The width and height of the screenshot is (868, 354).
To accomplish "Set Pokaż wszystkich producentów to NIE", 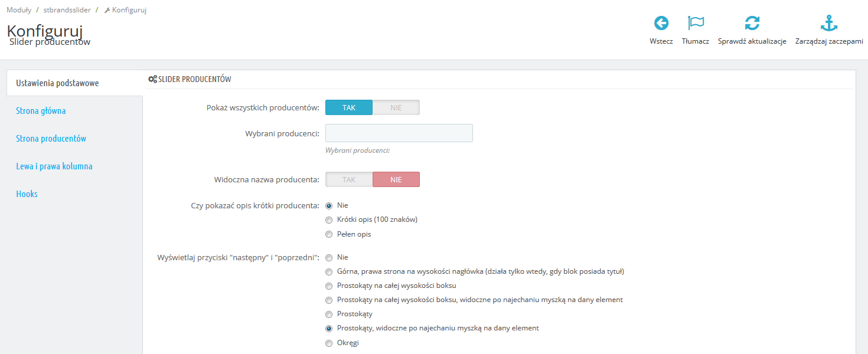I will click(396, 107).
